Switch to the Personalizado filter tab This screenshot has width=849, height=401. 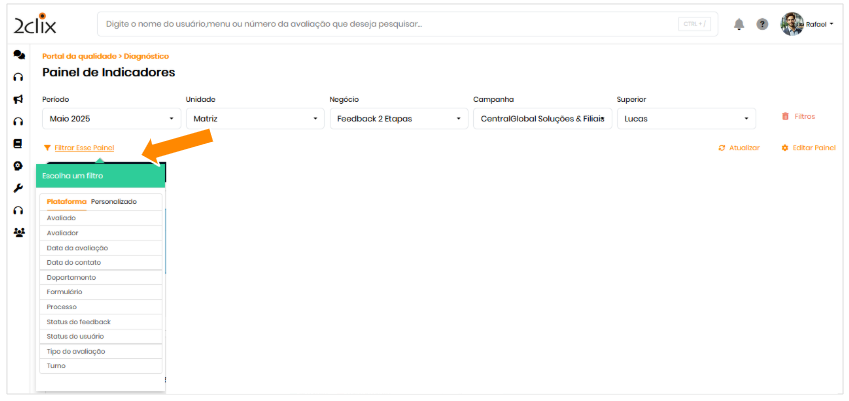(x=113, y=202)
